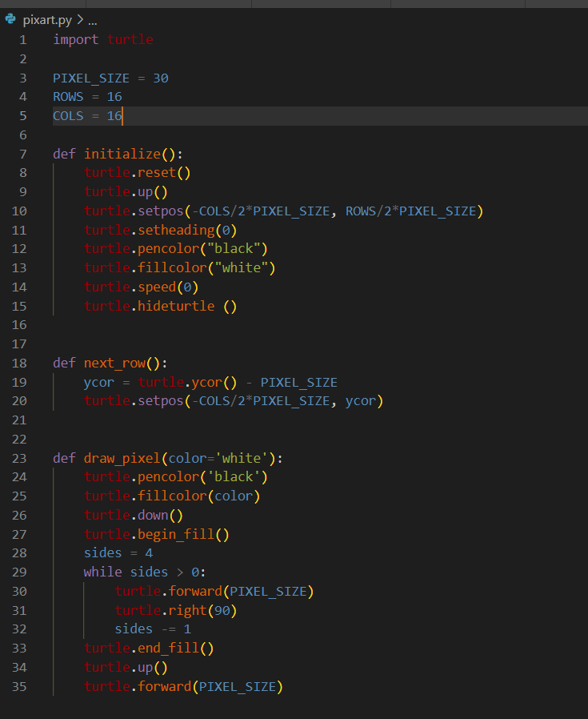This screenshot has width=588, height=719.
Task: Click 'up' method on line 34
Action: coord(146,668)
